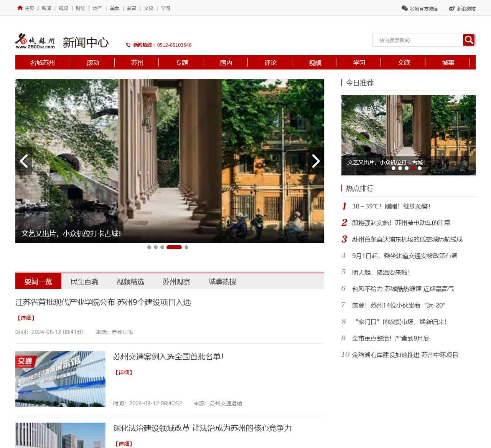Image resolution: width=491 pixels, height=448 pixels.
Task: Click the 今日推荐 featured image
Action: click(x=409, y=135)
